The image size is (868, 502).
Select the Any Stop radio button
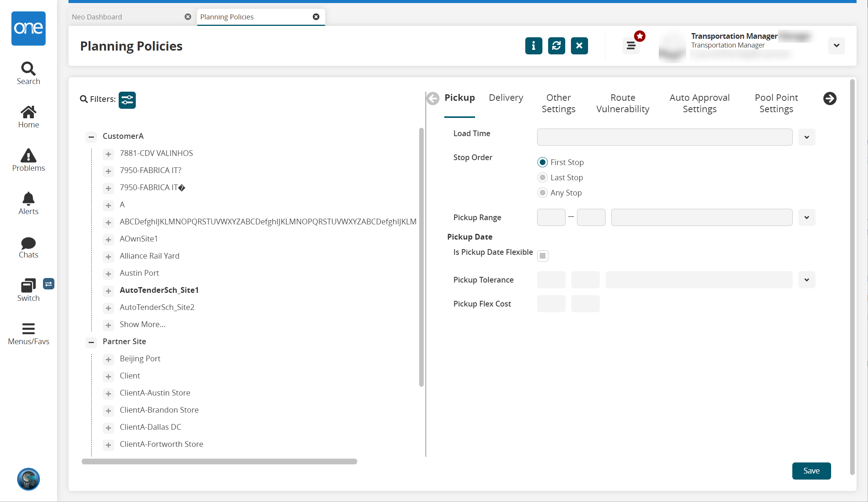[x=542, y=193]
